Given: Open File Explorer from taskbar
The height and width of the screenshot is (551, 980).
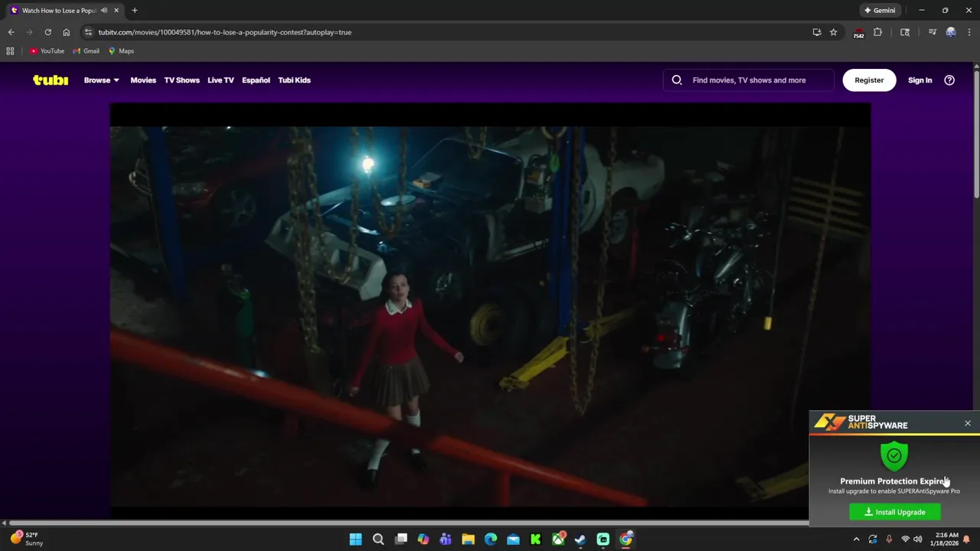Looking at the screenshot, I should pos(468,540).
